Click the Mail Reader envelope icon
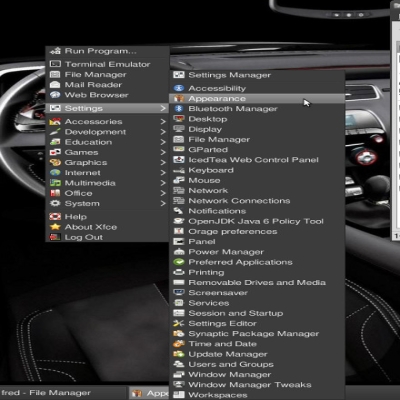The height and width of the screenshot is (400, 400). (x=55, y=85)
